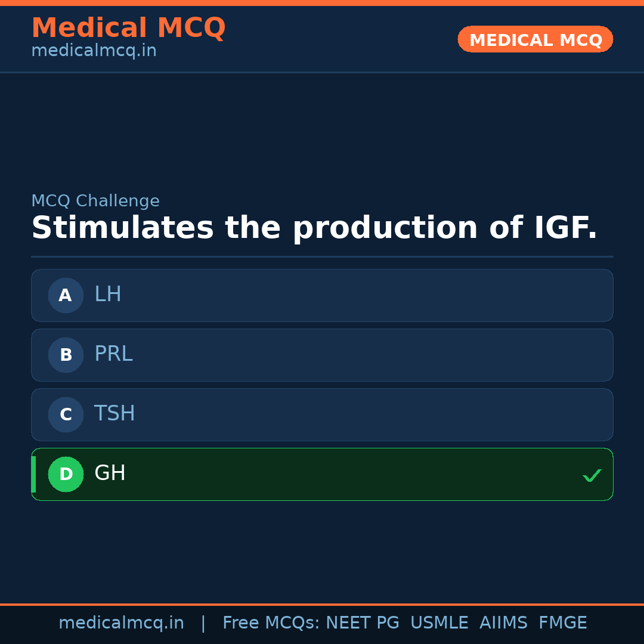
Task: Click the large orange Medical MCQ title
Action: [x=128, y=28]
